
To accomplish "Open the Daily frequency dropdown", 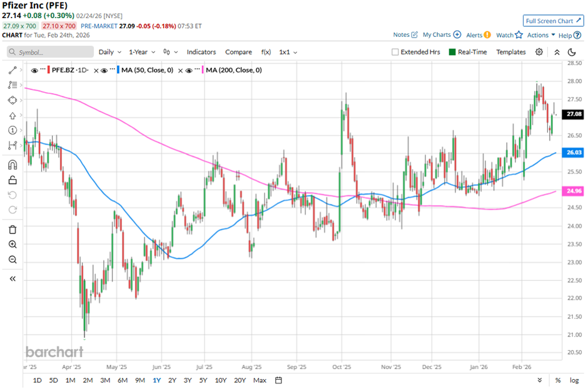I will pos(109,52).
